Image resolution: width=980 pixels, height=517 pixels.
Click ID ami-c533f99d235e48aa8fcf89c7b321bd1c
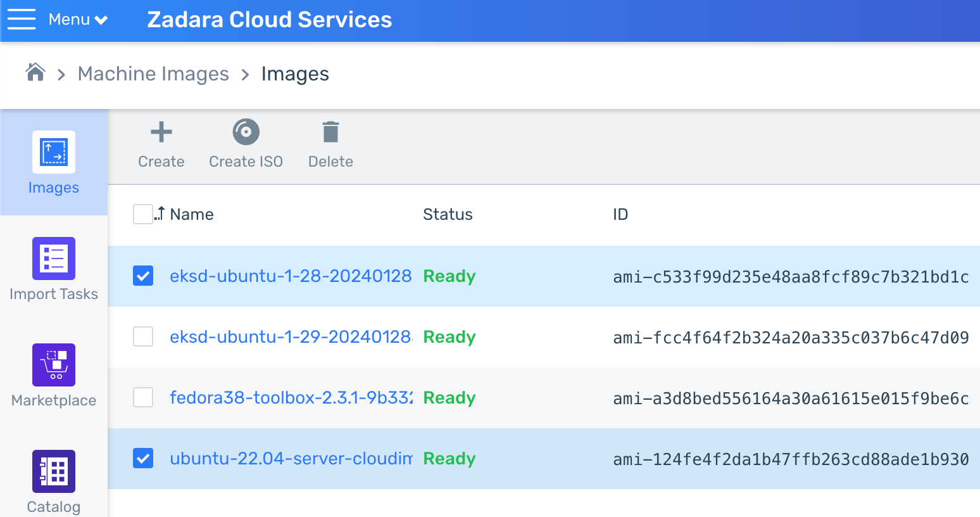tap(791, 277)
